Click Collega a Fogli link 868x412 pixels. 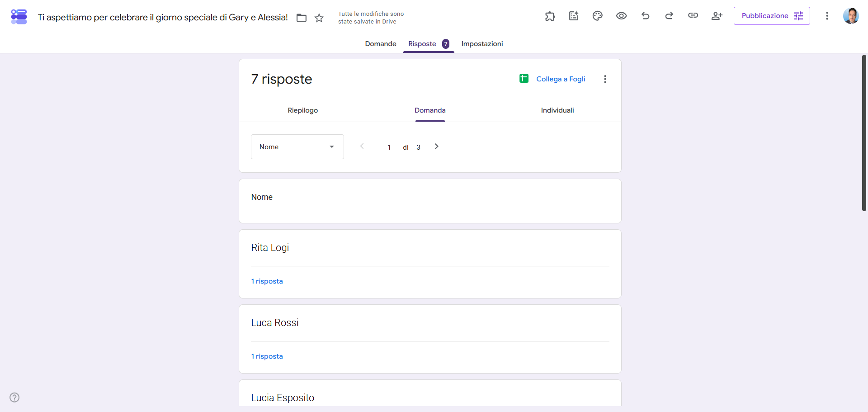tap(561, 79)
